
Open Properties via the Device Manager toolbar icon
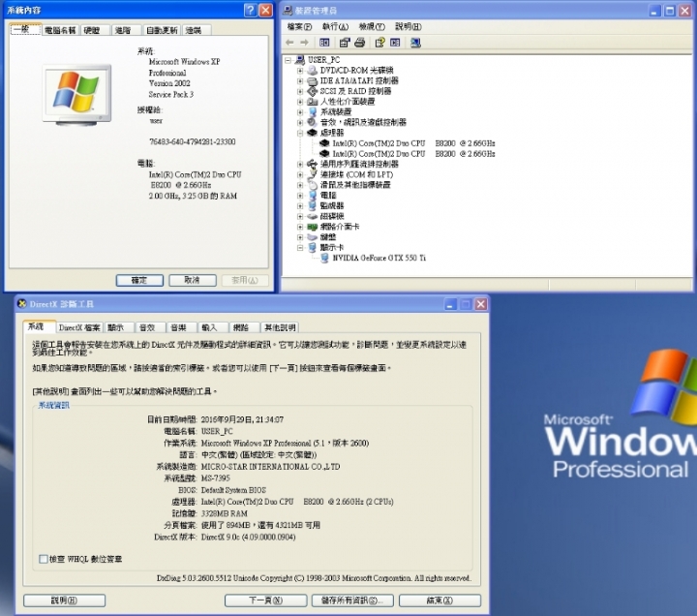coord(345,43)
